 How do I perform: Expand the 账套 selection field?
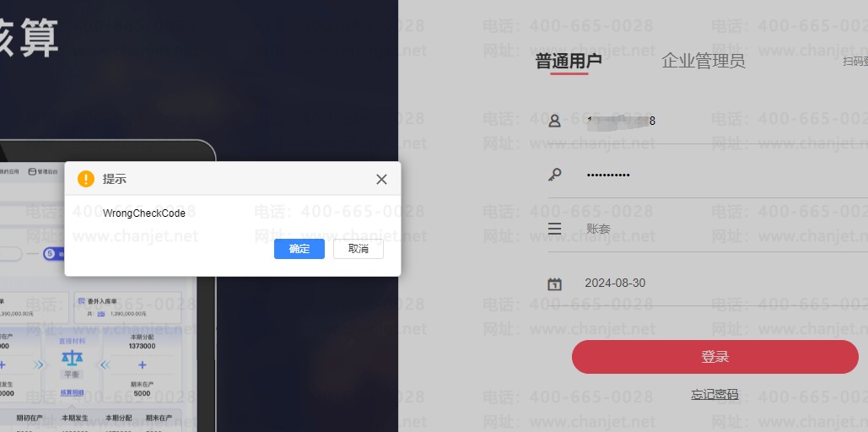click(708, 229)
